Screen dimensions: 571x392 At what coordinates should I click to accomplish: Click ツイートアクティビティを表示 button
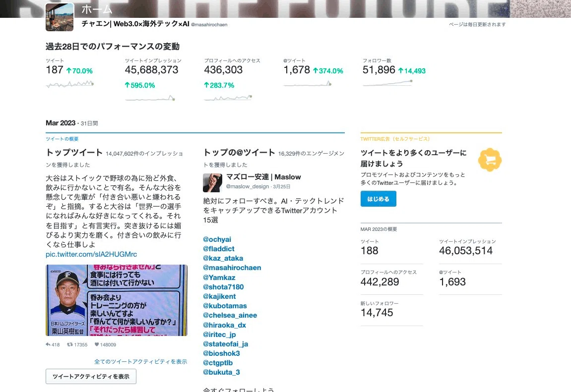(91, 376)
